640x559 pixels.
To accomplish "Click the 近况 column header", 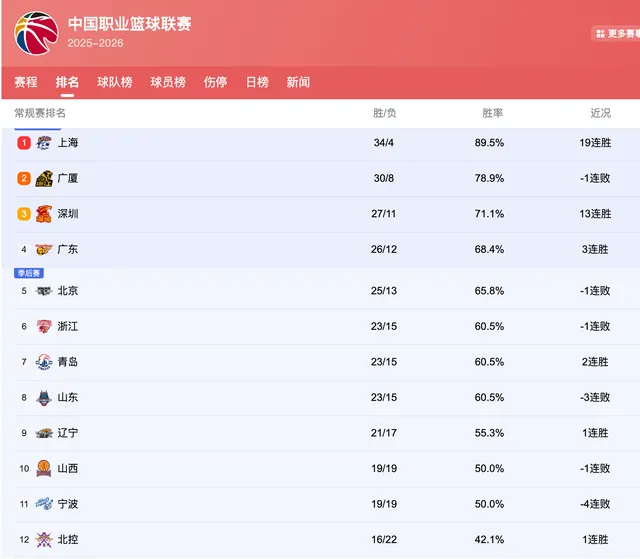I will (600, 113).
